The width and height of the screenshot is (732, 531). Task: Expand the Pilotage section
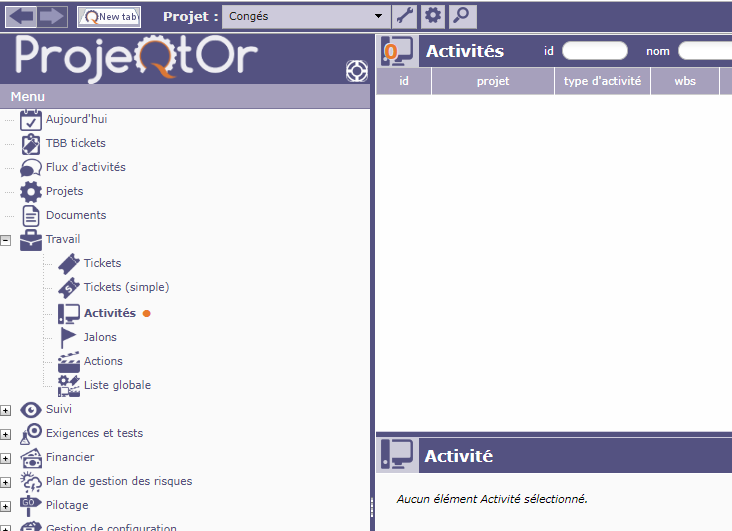point(6,506)
